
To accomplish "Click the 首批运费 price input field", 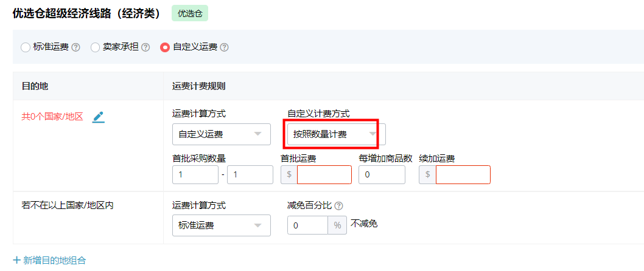I will 324,175.
